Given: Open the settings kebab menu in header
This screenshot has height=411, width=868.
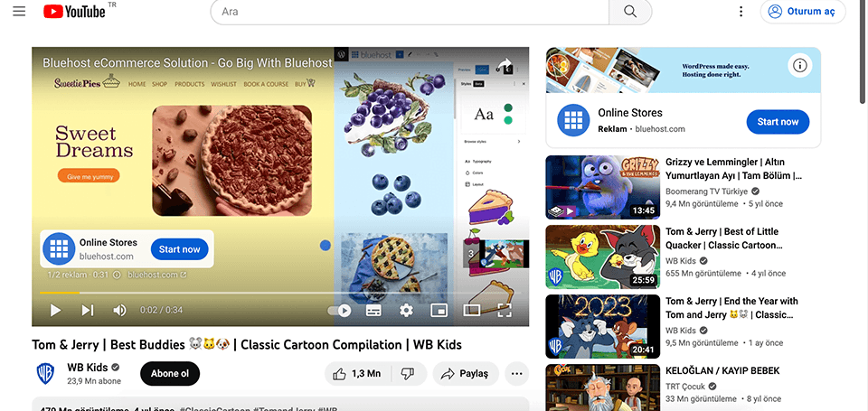Looking at the screenshot, I should tap(741, 12).
